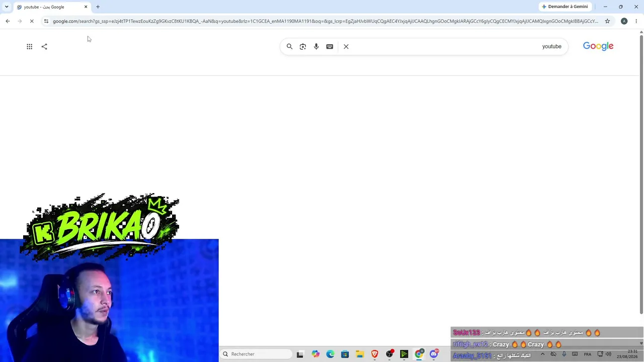644x362 pixels.
Task: Open OBS Studio from the taskbar
Action: (389, 354)
